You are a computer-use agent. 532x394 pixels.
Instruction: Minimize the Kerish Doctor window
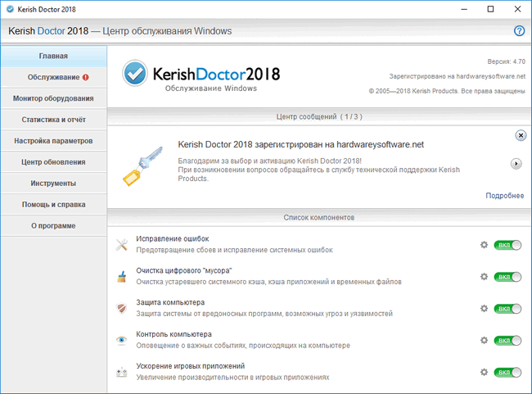[464, 10]
